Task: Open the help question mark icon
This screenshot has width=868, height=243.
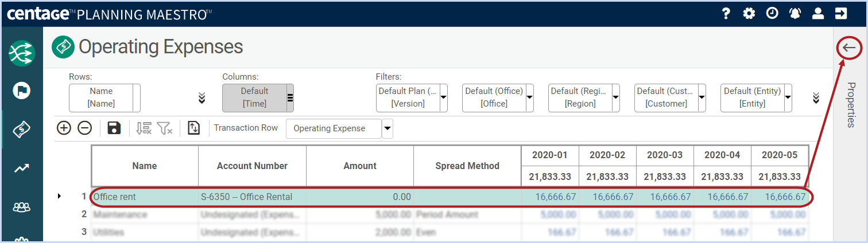Action: (726, 13)
